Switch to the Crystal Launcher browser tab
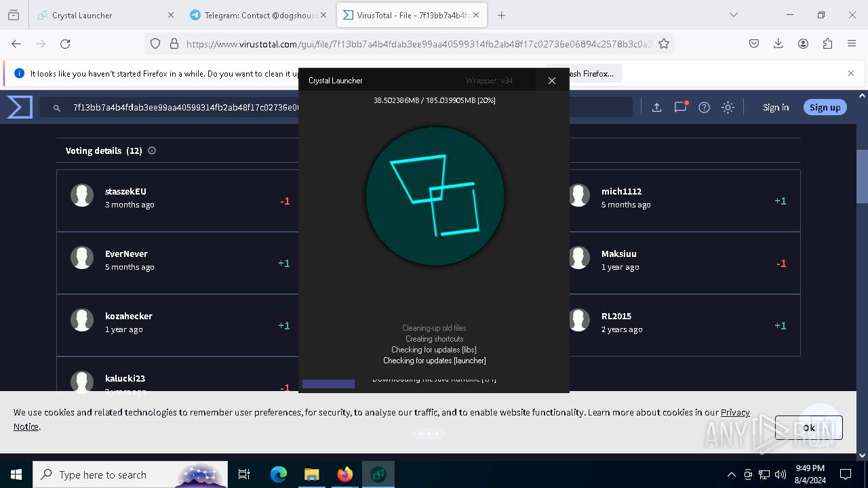The image size is (868, 488). pos(105,15)
